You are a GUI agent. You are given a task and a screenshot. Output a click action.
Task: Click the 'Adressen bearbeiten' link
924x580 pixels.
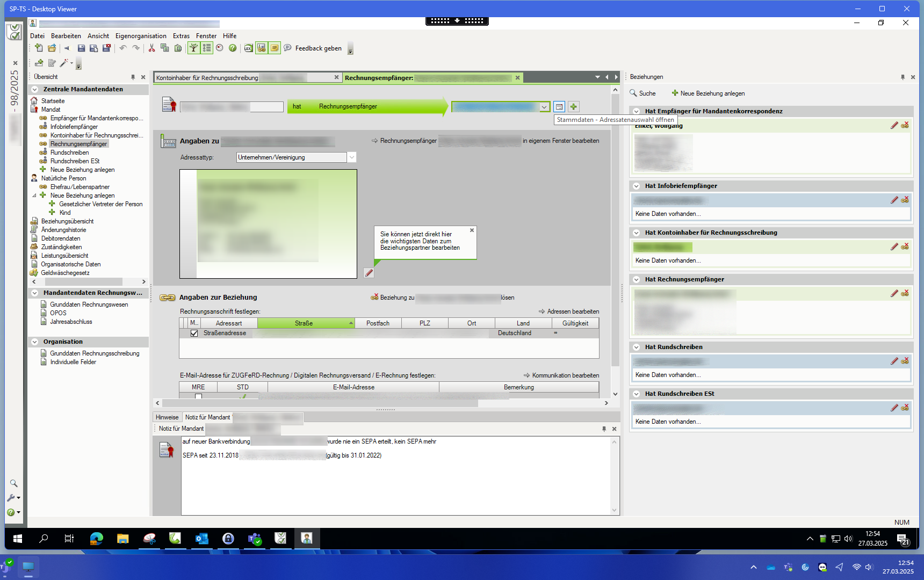[x=573, y=311]
